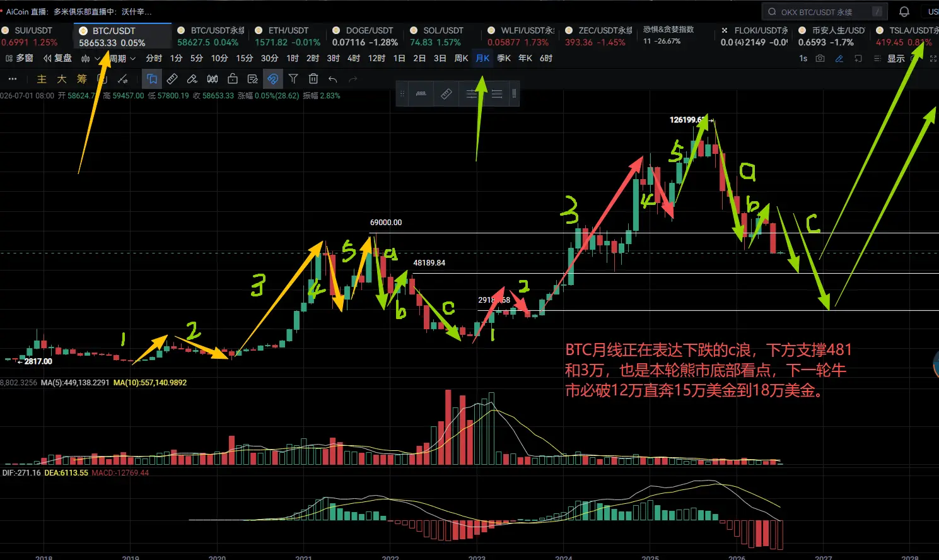Click the OKX BTC/USDT search field

825,11
